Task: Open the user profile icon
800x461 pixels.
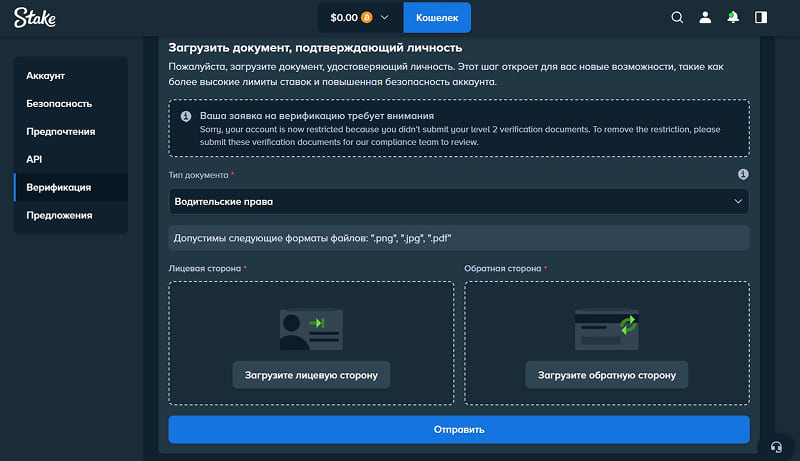Action: (x=705, y=17)
